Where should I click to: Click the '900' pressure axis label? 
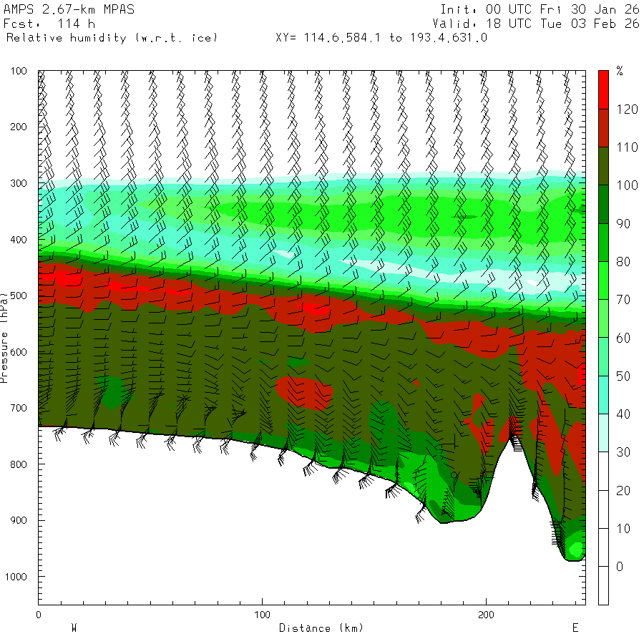(x=19, y=520)
